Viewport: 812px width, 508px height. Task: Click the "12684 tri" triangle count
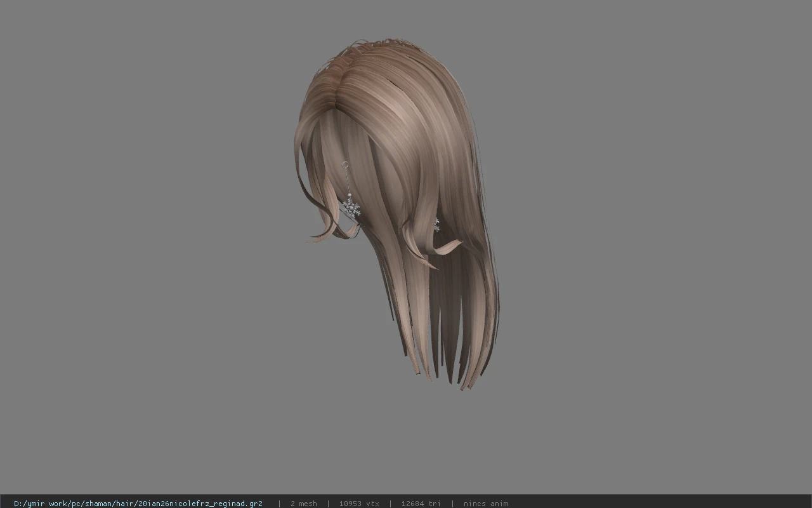pyautogui.click(x=421, y=504)
